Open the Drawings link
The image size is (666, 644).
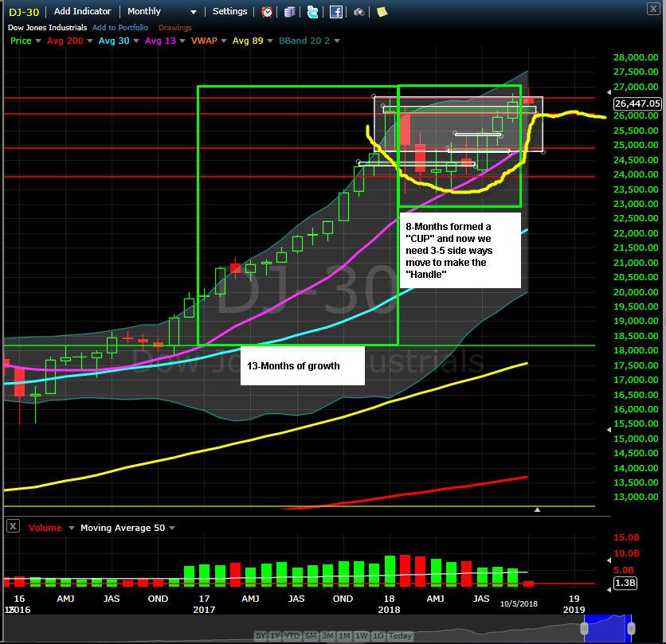175,28
